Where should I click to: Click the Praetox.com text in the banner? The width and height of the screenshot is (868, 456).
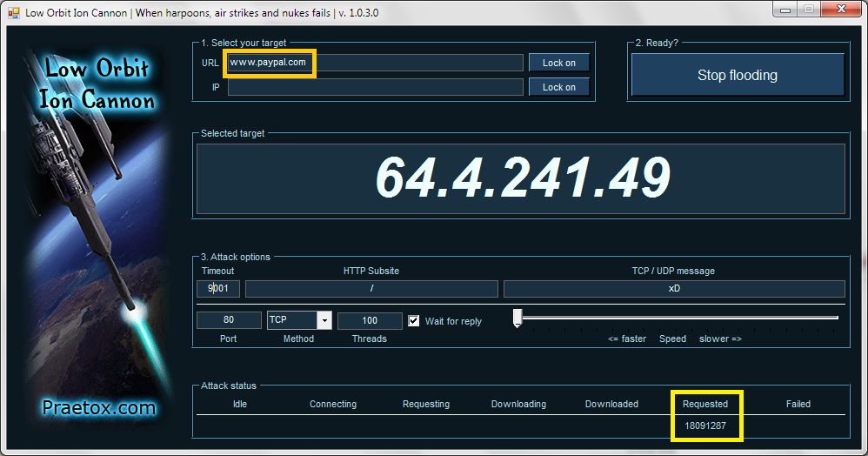click(x=99, y=408)
